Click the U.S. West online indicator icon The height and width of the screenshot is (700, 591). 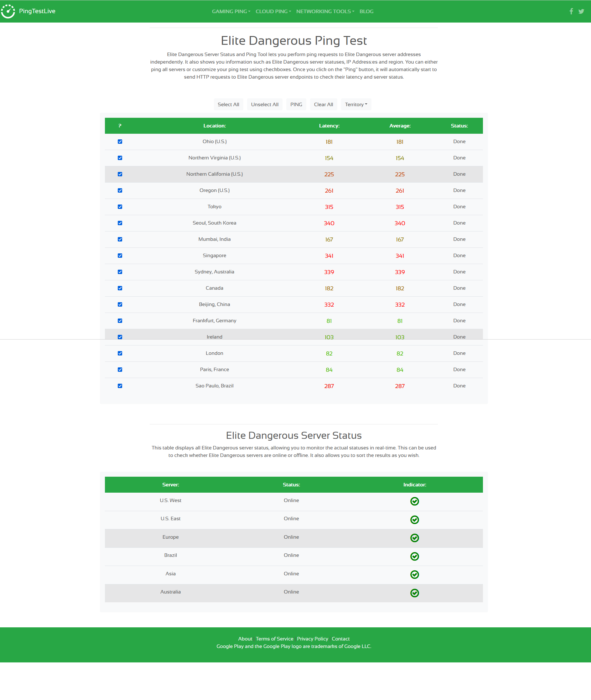point(414,501)
